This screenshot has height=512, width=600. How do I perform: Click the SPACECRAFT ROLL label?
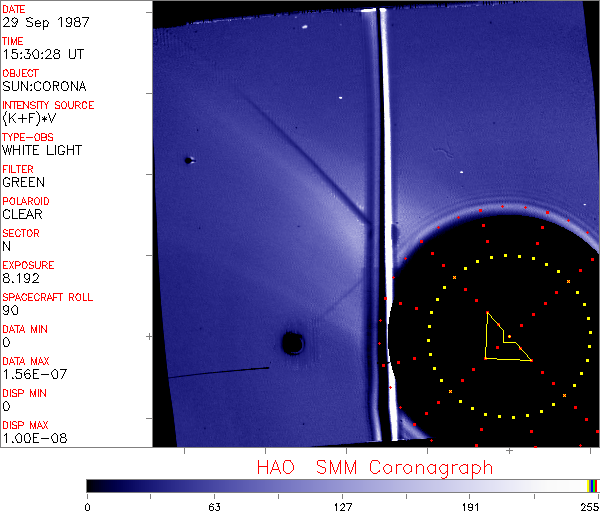pos(48,298)
